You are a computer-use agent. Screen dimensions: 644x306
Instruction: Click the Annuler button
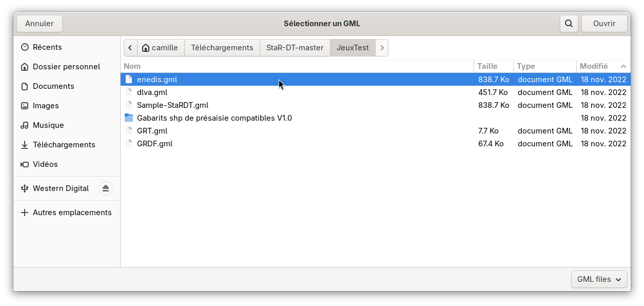click(40, 24)
